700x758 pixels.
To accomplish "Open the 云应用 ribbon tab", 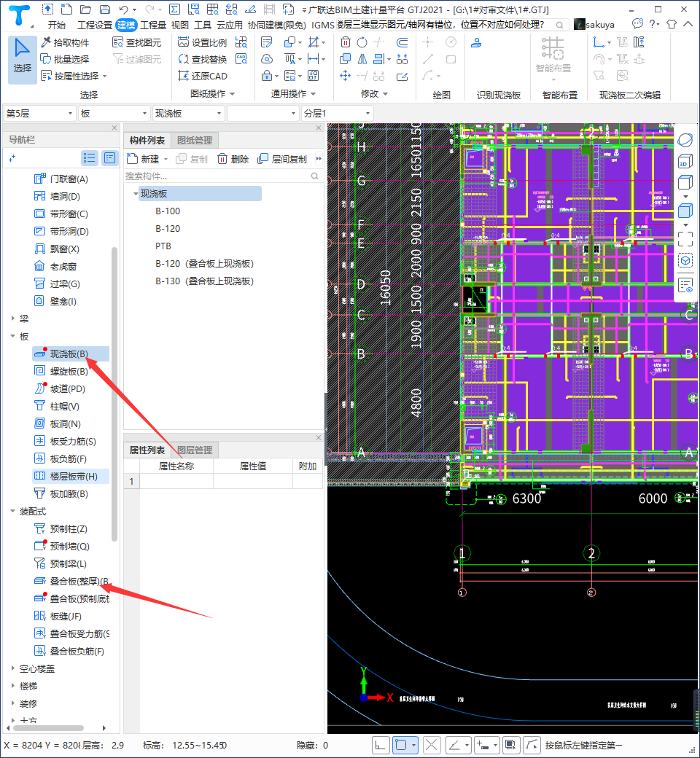I will point(229,25).
